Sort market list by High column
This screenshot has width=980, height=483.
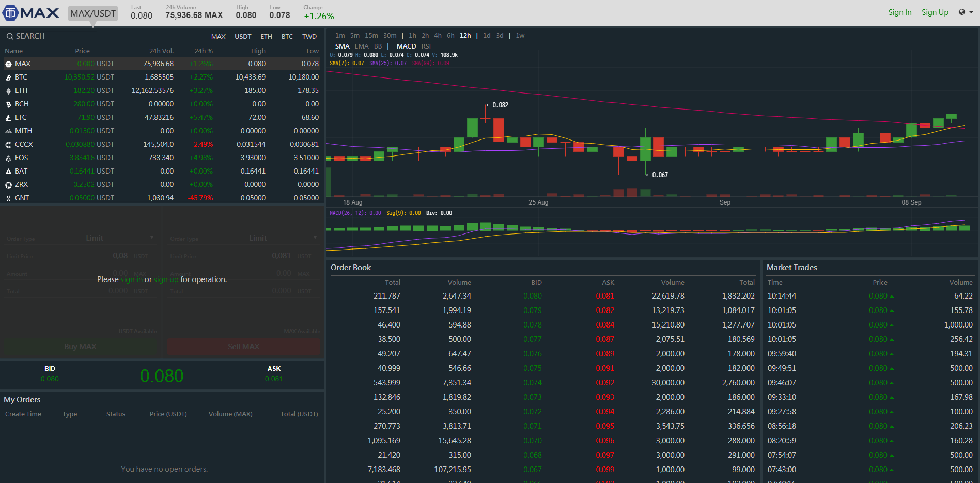point(258,51)
